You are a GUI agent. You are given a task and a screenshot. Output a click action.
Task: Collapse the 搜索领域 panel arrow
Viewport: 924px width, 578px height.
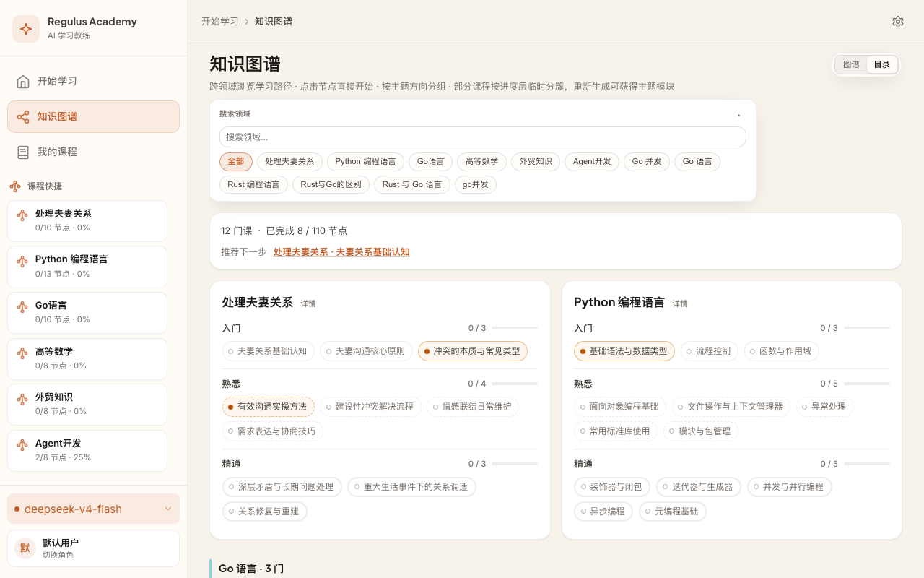pos(738,114)
